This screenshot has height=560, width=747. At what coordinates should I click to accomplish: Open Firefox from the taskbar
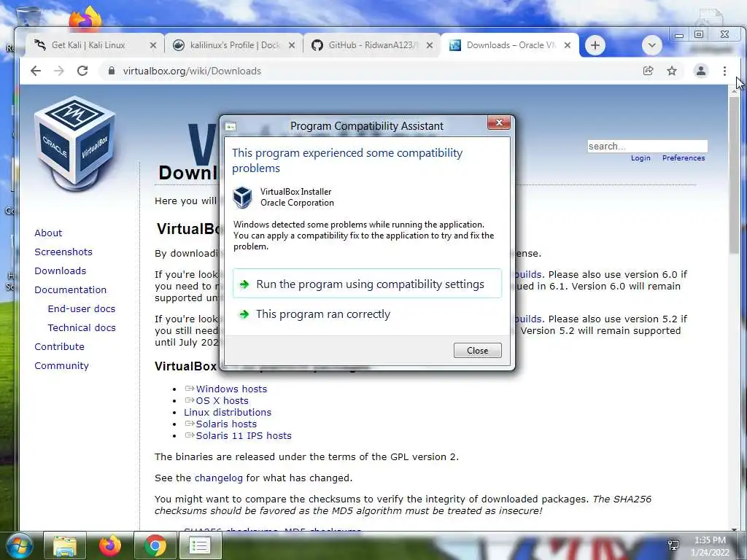click(110, 545)
